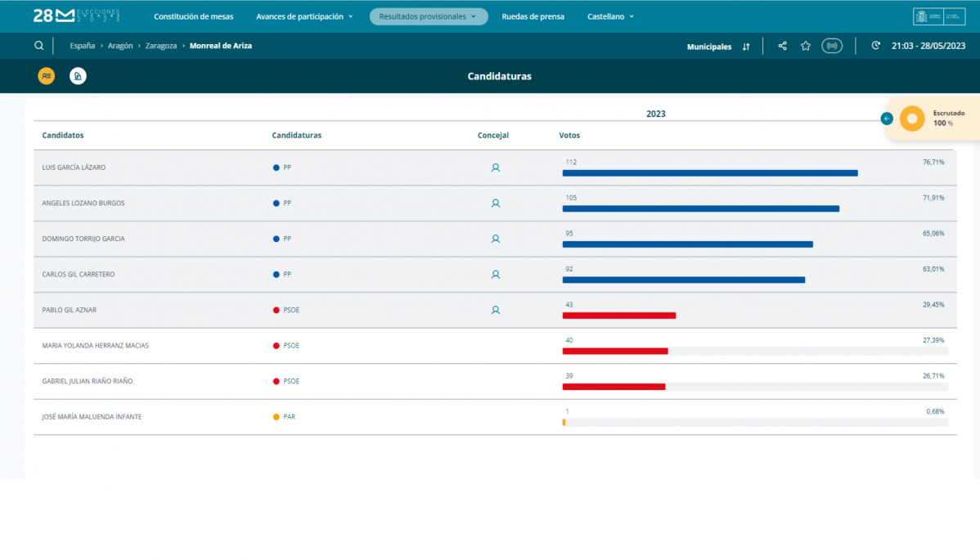The width and height of the screenshot is (980, 560).
Task: Click the 112 votes blue bar
Action: (710, 173)
